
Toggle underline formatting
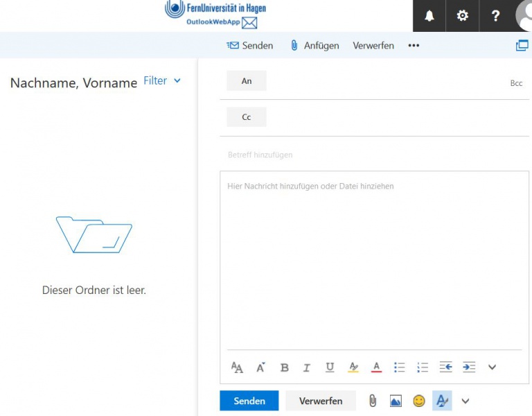(330, 367)
